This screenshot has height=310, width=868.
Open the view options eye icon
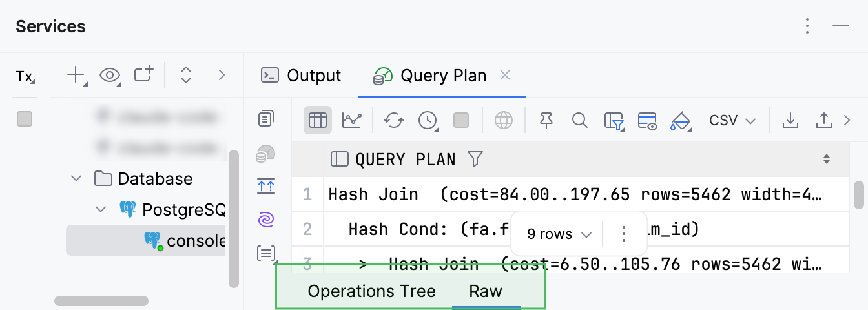(x=110, y=76)
